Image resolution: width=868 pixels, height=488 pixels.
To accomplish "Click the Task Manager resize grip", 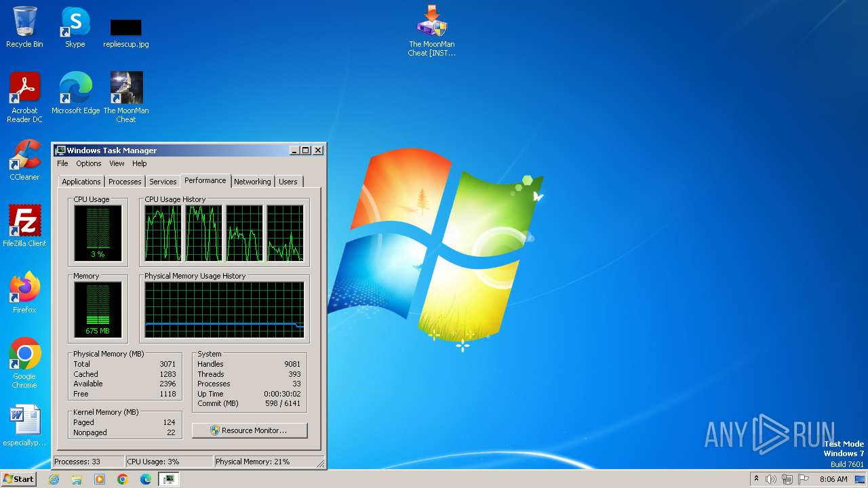I will pyautogui.click(x=321, y=464).
